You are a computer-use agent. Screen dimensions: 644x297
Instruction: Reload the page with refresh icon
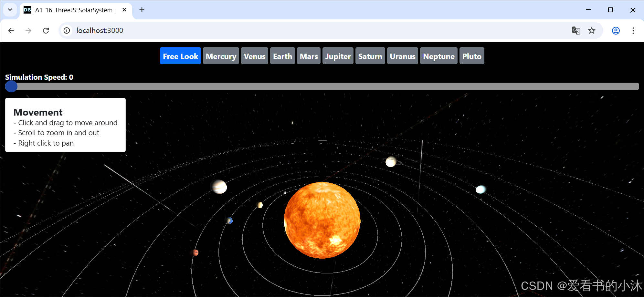pyautogui.click(x=46, y=30)
